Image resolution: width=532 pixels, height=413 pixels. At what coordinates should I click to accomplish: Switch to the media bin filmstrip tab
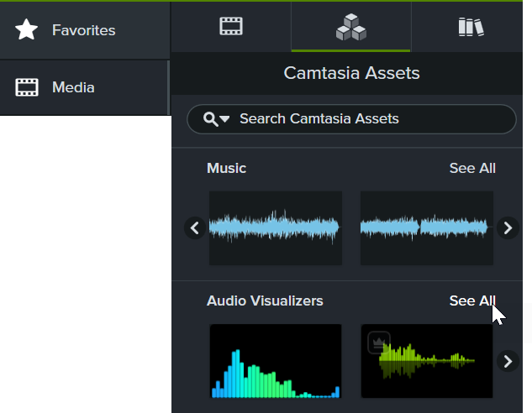tap(231, 27)
